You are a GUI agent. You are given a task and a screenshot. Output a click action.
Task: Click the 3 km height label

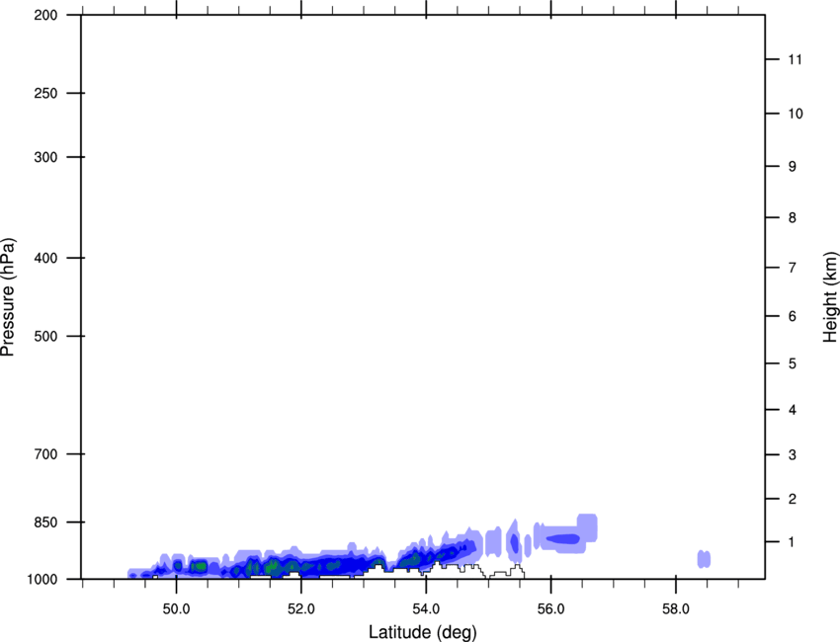[x=793, y=454]
